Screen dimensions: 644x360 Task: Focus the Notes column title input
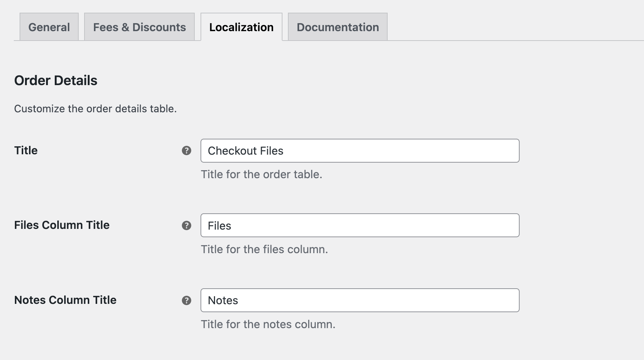[360, 300]
